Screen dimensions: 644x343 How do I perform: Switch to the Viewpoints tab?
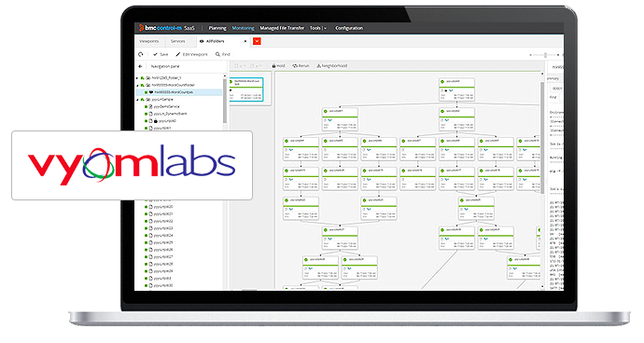pyautogui.click(x=149, y=41)
